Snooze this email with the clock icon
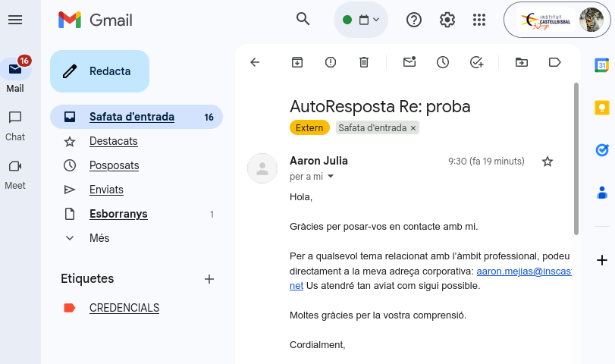 coord(443,62)
